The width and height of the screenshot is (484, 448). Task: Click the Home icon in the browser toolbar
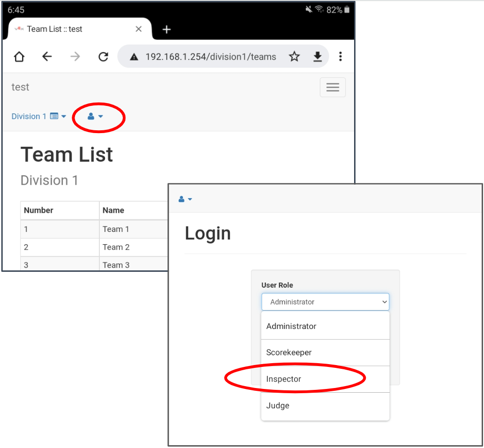tap(19, 56)
